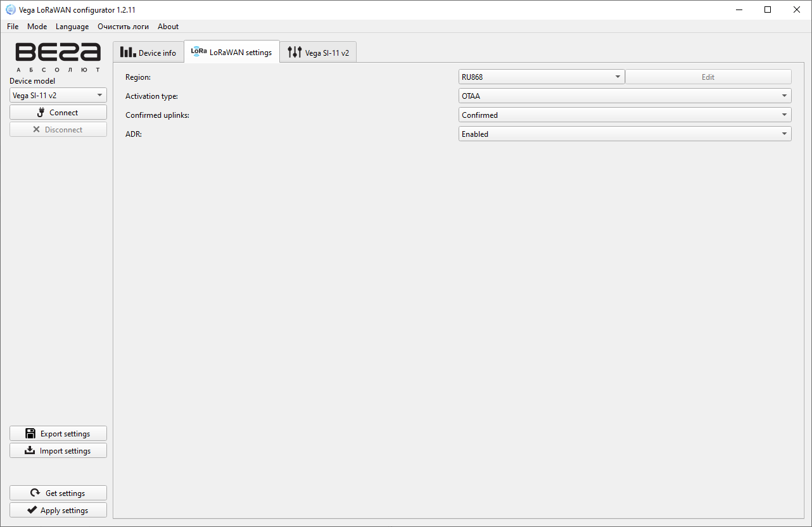Click the Edit button next to Region
Screen dimensions: 812x527
[708, 77]
